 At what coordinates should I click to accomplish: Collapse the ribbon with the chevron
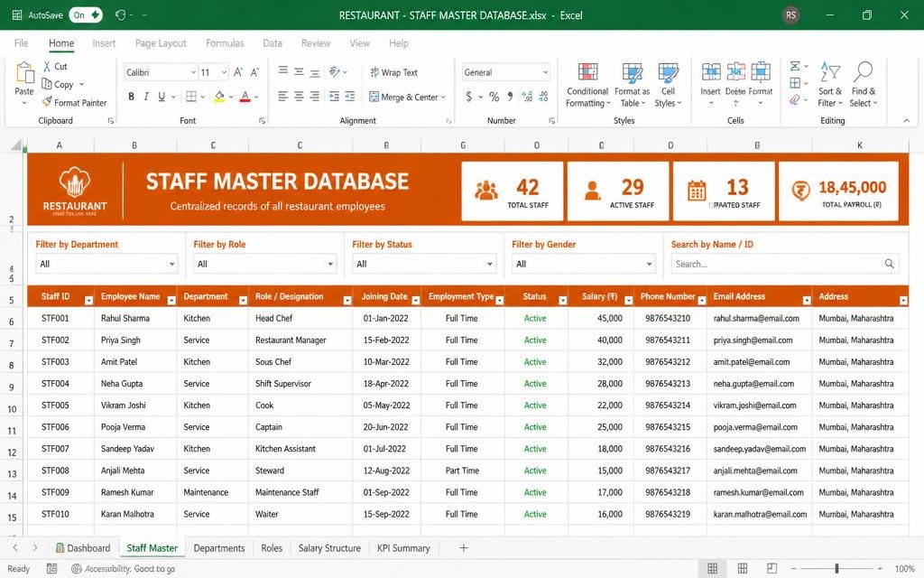pos(906,120)
